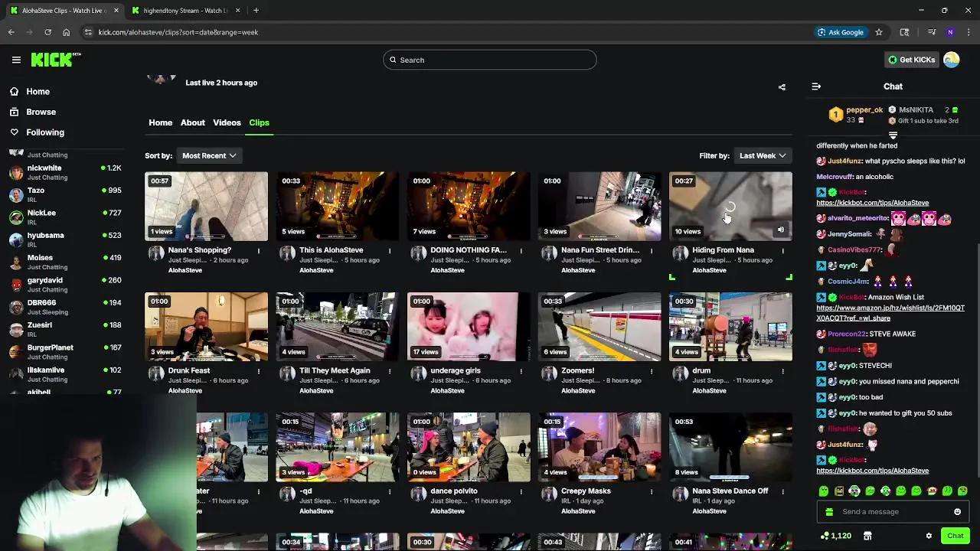
Task: Open Nana Steve Dance Off clip title
Action: coord(730,491)
